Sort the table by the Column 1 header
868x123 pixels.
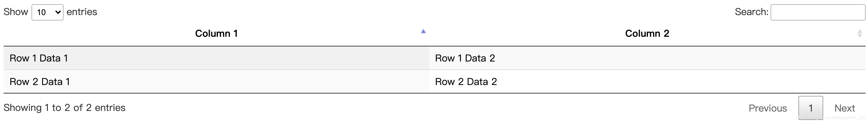point(216,33)
